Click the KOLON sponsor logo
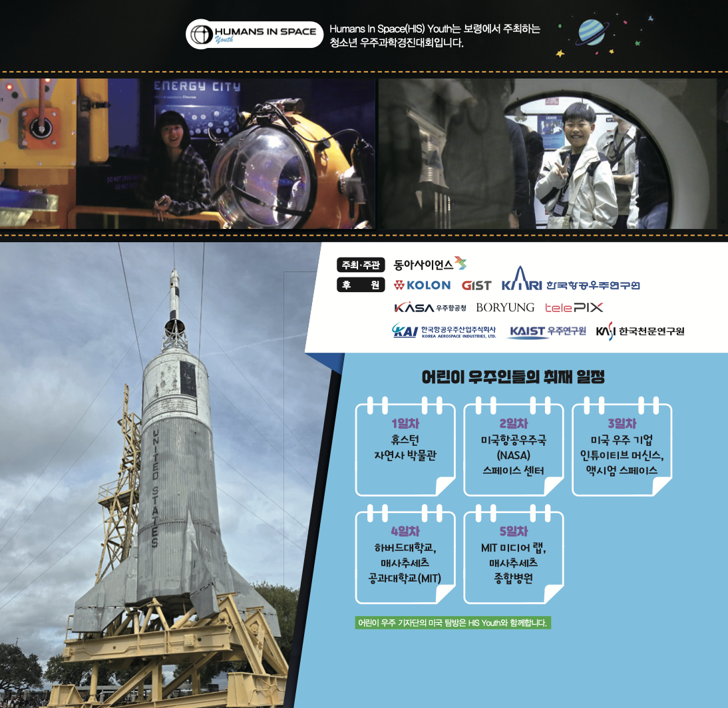The height and width of the screenshot is (708, 728). pyautogui.click(x=422, y=285)
